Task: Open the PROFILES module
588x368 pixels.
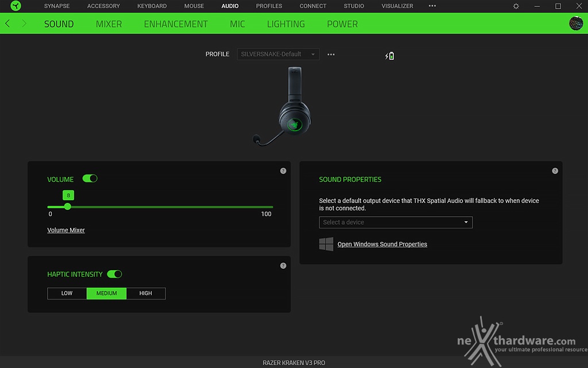Action: [269, 6]
